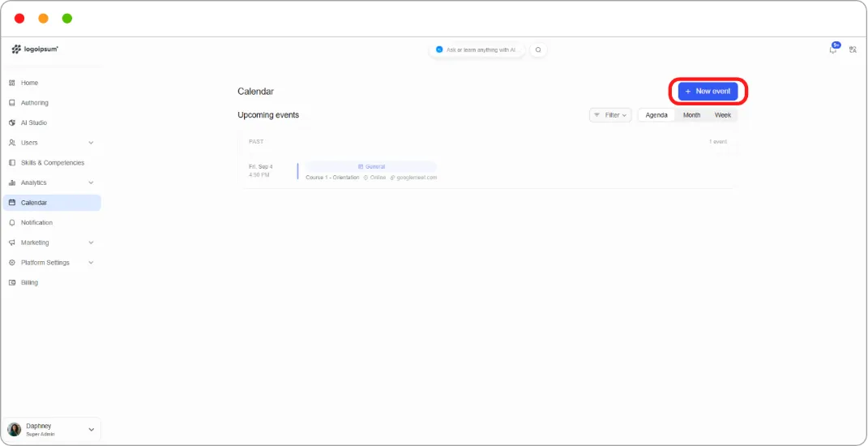The width and height of the screenshot is (868, 446).
Task: Expand the Analytics submenu chevron
Action: [91, 182]
